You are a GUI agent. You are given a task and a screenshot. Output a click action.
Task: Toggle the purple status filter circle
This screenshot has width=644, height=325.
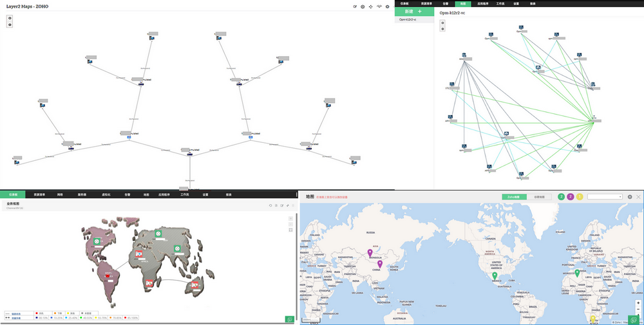tap(571, 196)
